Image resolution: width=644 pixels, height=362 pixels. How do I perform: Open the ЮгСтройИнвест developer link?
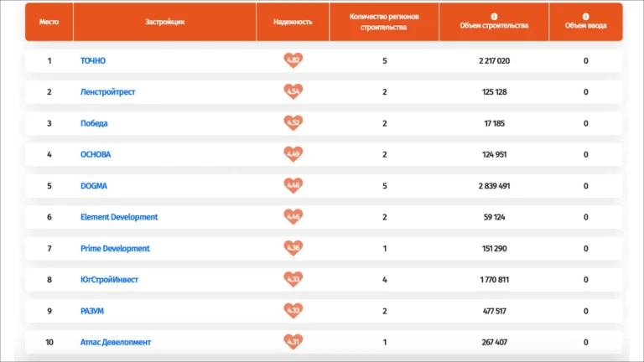[111, 280]
